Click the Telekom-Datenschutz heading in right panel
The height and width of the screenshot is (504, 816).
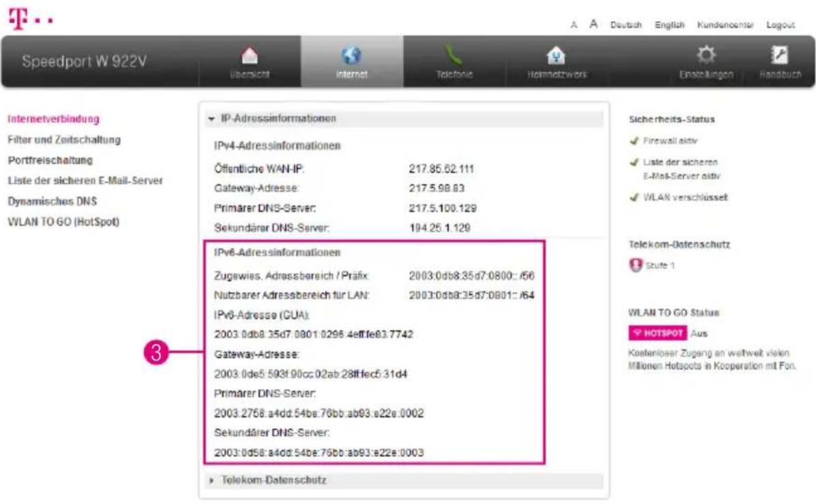679,245
